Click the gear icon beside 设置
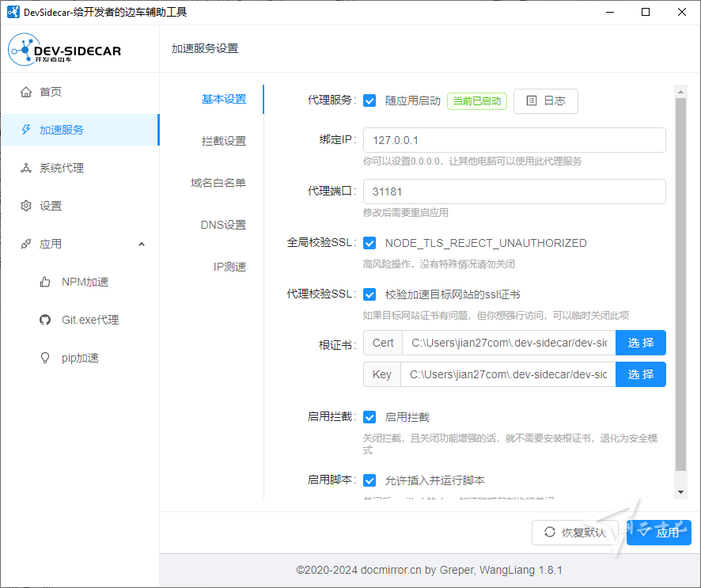This screenshot has height=588, width=701. (26, 206)
